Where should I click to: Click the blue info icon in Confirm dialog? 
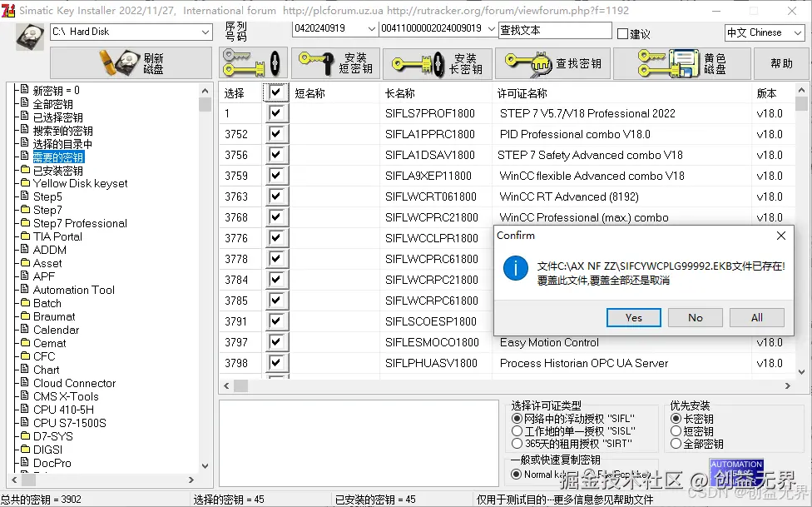(x=516, y=268)
